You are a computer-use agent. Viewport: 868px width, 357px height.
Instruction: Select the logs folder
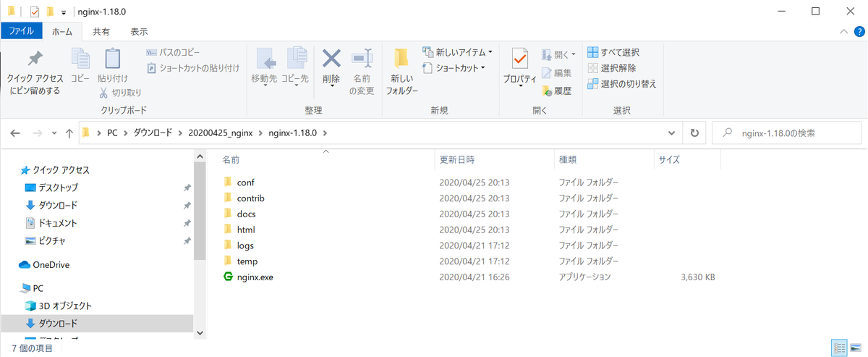[246, 245]
